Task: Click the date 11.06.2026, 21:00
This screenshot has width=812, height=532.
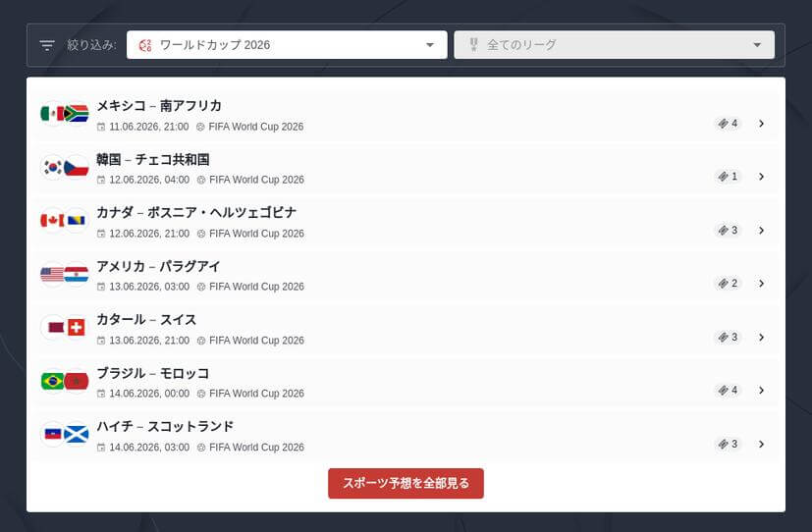Action: [x=148, y=127]
